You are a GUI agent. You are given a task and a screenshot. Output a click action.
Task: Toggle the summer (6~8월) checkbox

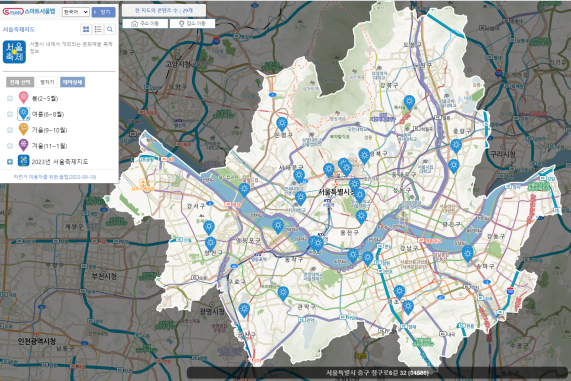click(10, 114)
